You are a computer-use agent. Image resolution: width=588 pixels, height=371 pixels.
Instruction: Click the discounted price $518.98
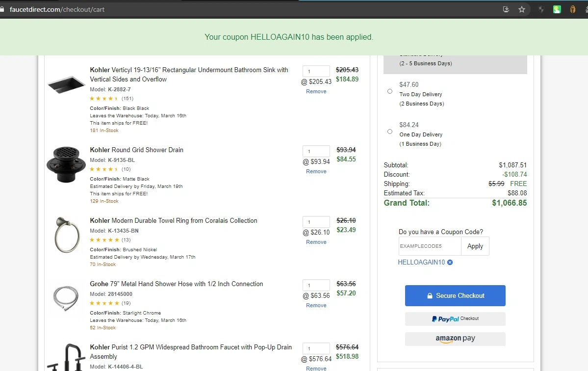tap(347, 356)
